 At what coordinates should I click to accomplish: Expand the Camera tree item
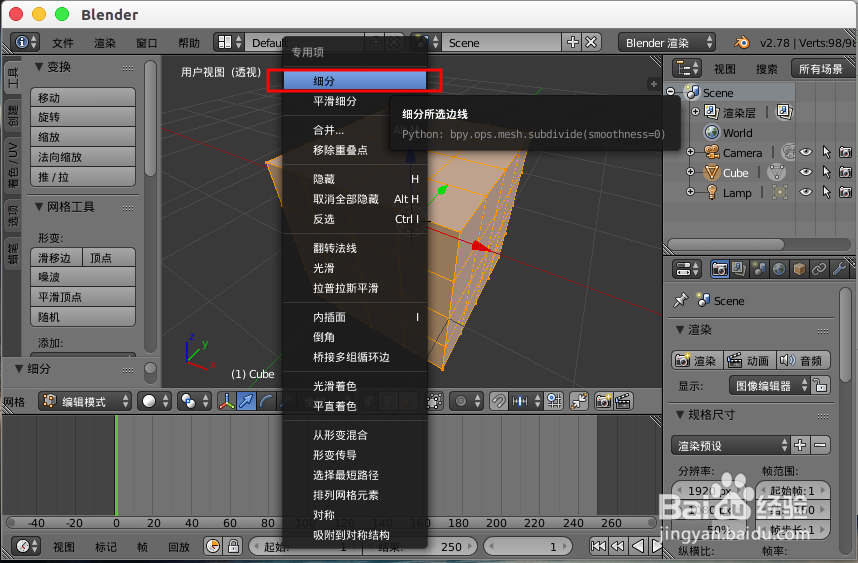pyautogui.click(x=691, y=152)
